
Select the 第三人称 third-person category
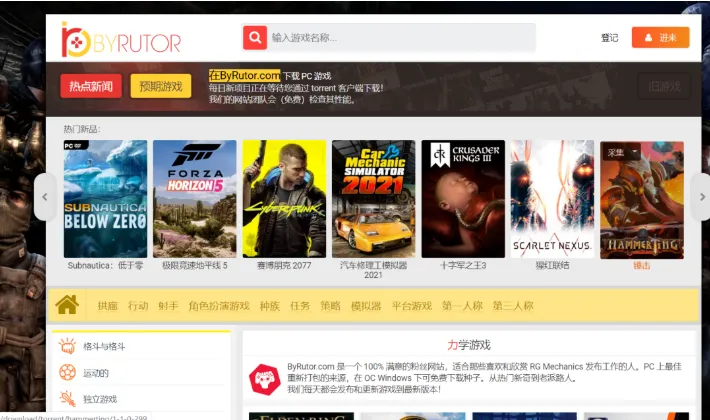click(513, 306)
